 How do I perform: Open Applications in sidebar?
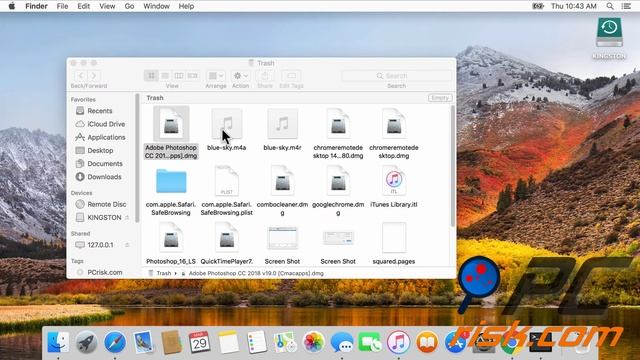[x=106, y=137]
